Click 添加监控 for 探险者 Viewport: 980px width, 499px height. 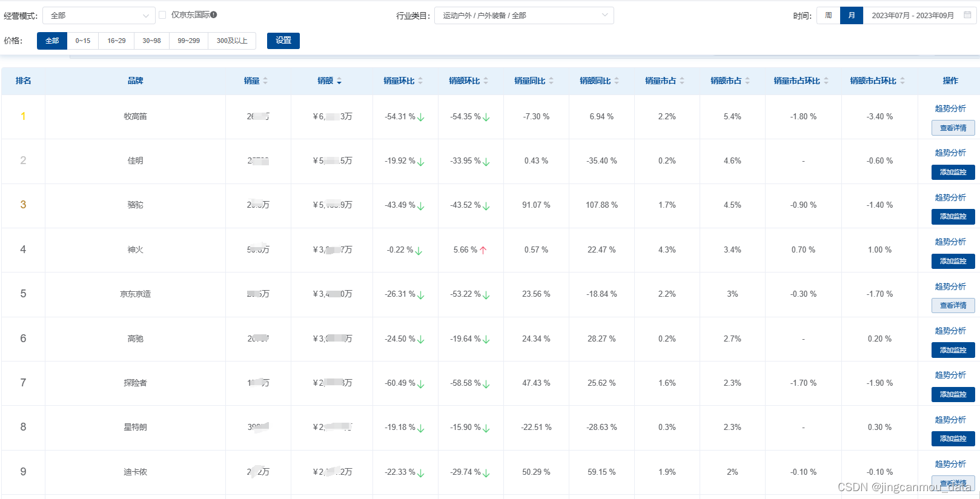[953, 394]
